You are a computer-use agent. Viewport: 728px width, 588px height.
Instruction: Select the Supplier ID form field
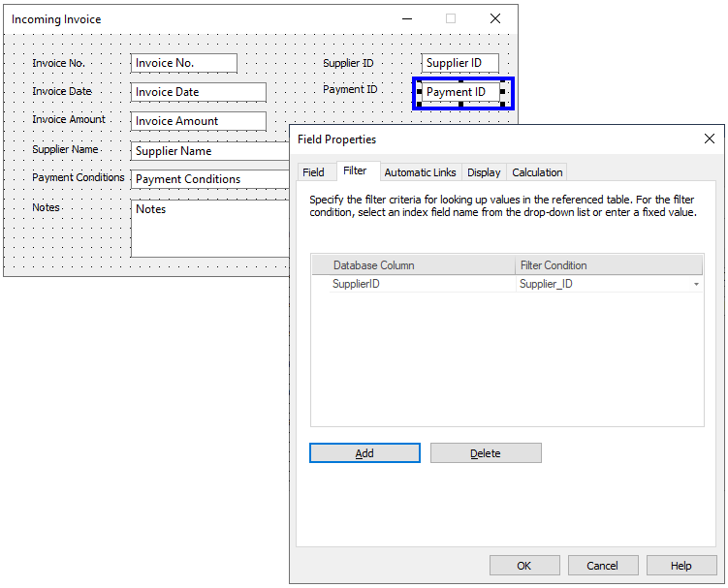click(459, 63)
